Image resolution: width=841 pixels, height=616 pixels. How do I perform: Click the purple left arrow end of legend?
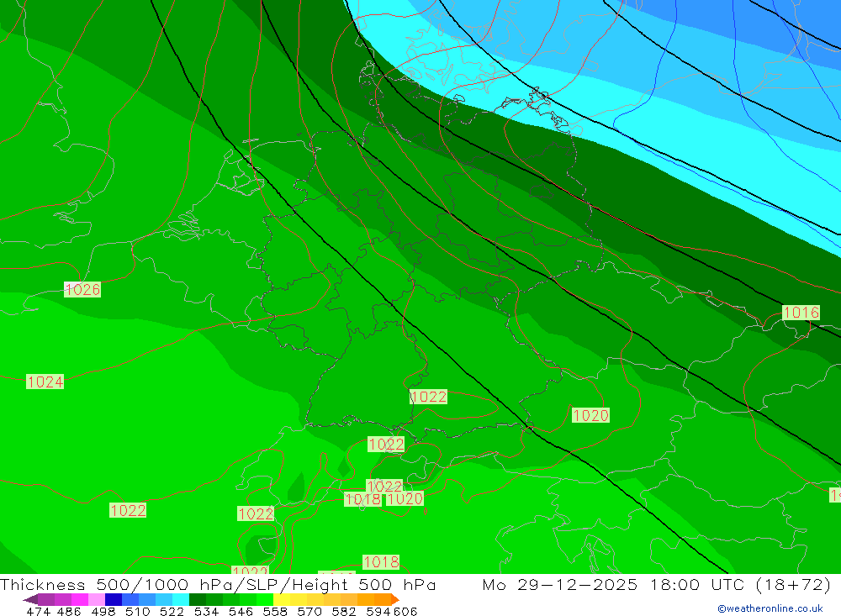click(30, 599)
